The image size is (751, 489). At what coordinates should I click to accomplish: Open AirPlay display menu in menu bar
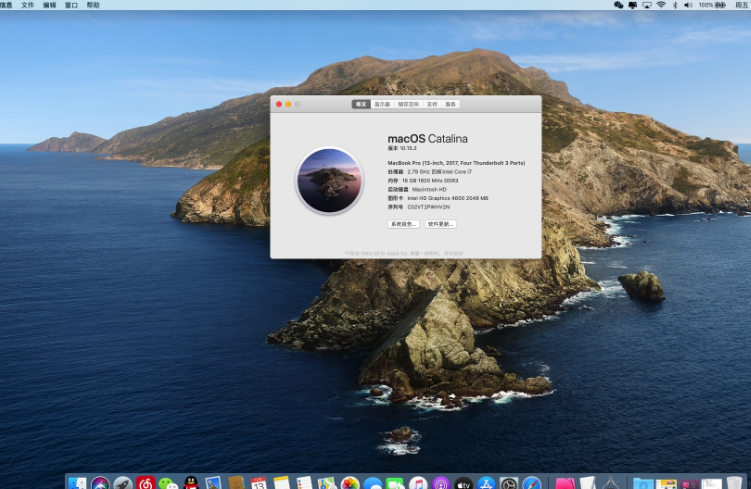coord(647,5)
